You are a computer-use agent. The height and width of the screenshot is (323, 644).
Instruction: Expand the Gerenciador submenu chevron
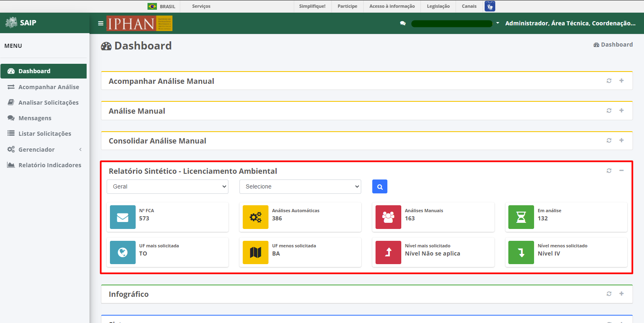coord(80,150)
